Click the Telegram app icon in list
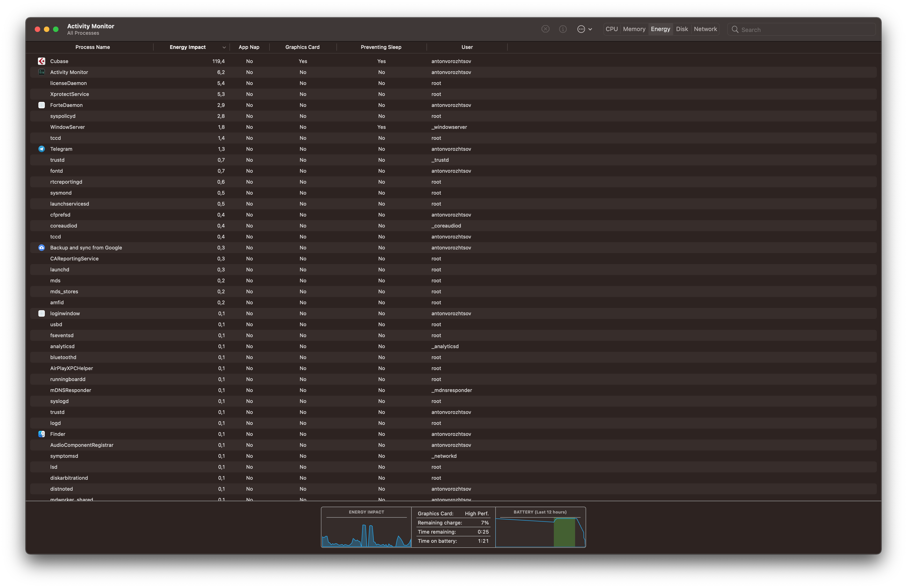This screenshot has width=907, height=588. 42,149
